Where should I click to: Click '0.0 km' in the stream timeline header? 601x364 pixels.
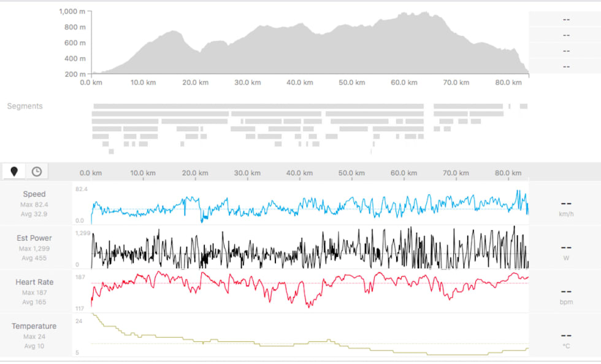(x=91, y=173)
